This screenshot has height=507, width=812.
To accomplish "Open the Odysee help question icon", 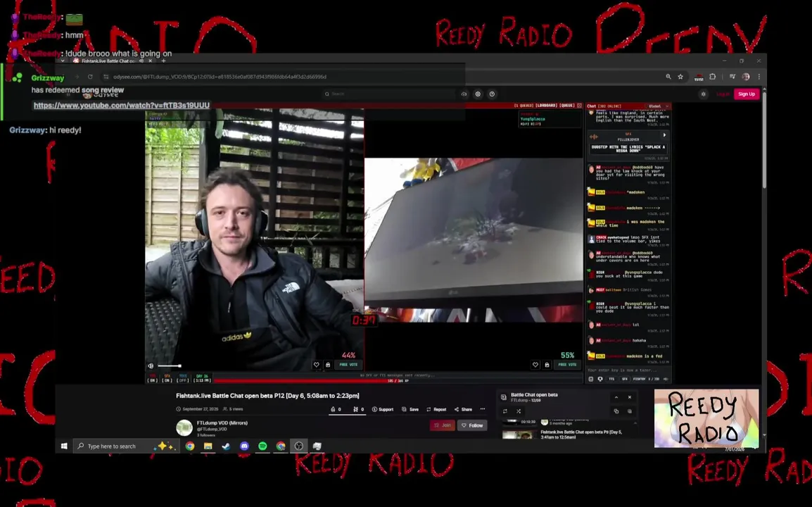I will [492, 94].
